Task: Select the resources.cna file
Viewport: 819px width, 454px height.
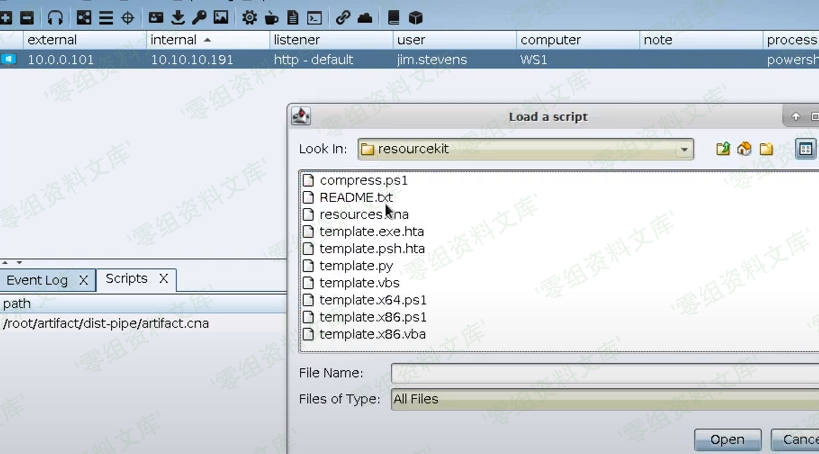Action: click(x=363, y=214)
